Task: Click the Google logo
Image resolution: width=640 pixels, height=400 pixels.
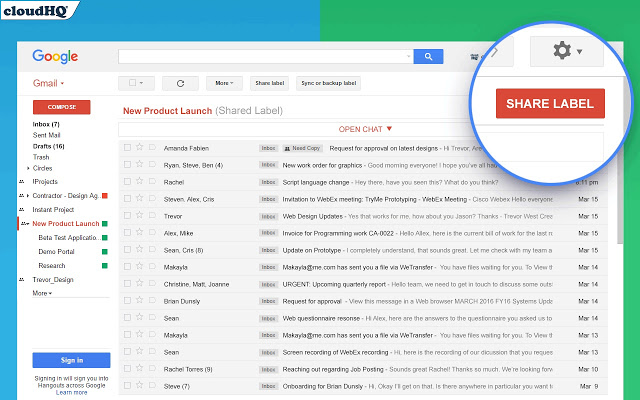Action: [55, 57]
